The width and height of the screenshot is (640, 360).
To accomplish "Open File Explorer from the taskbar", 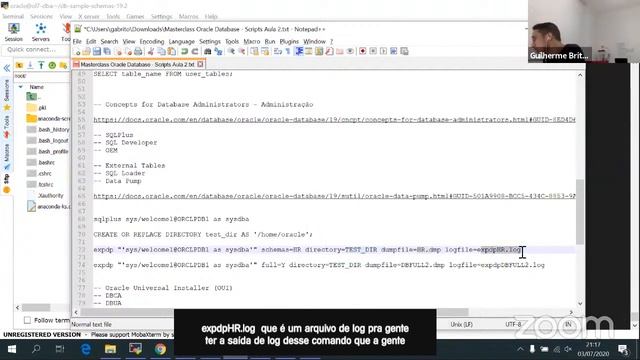I will 110,349.
